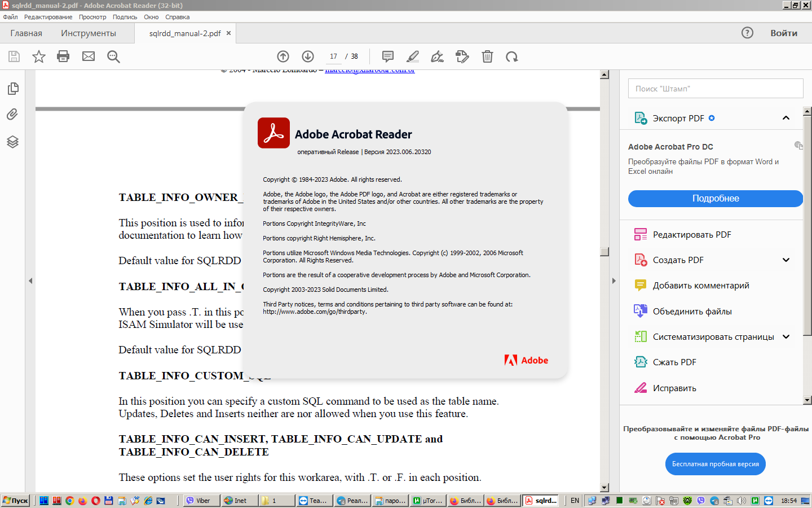Open the Opera quick launch icon
Screen dimensions: 812x508
(x=95, y=501)
